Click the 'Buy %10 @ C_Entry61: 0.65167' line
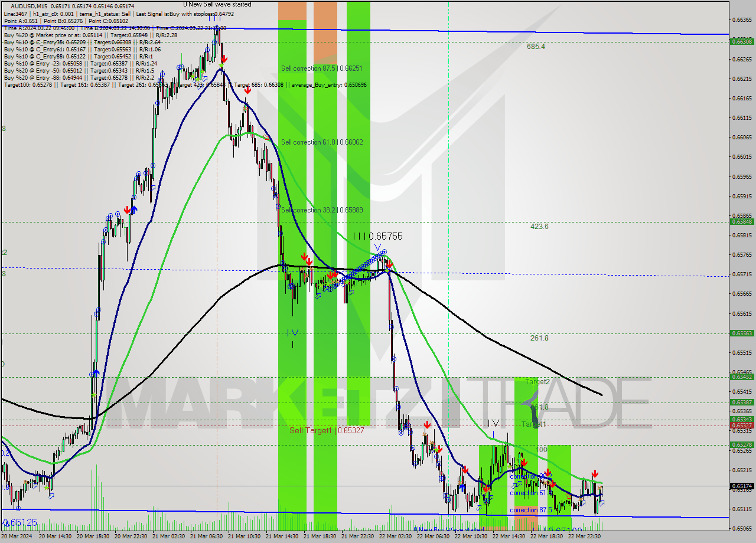756x543 pixels. pos(82,50)
